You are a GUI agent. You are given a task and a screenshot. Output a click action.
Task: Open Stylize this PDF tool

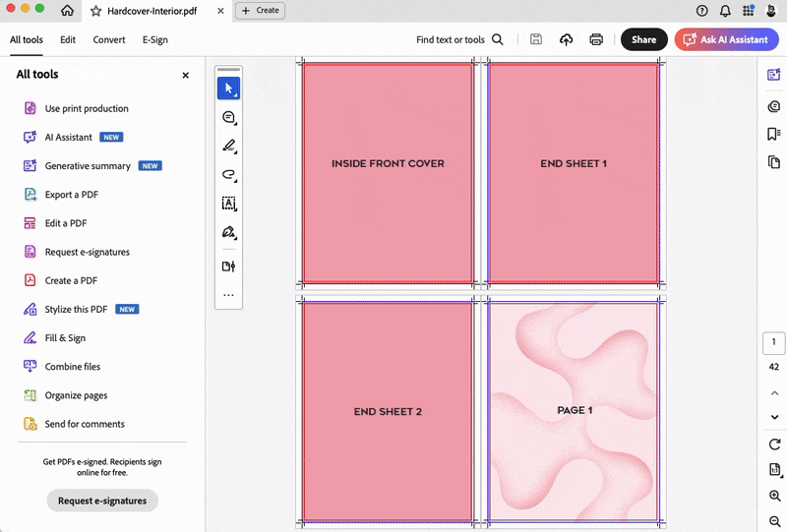[x=81, y=309]
